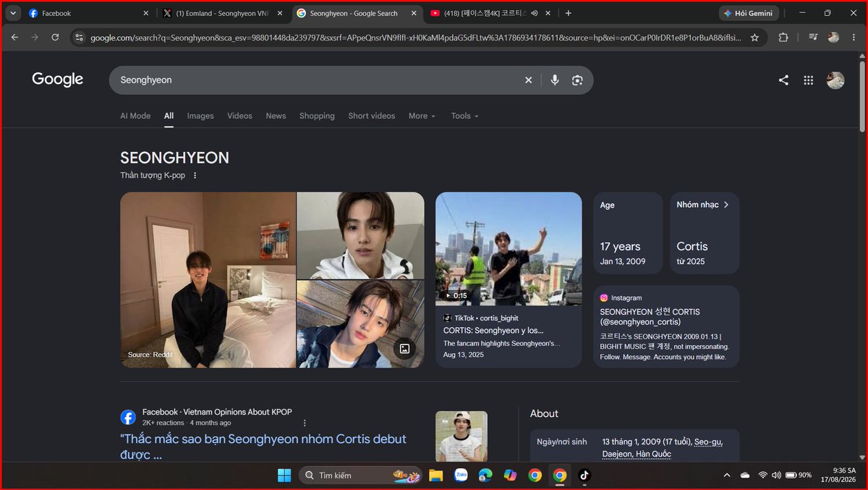Viewport: 868px width, 490px height.
Task: Reload the current page
Action: click(55, 38)
